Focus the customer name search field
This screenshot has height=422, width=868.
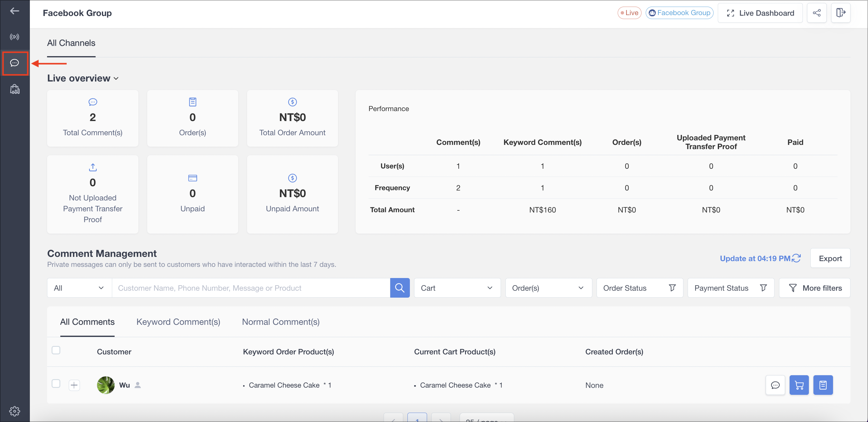pos(251,288)
